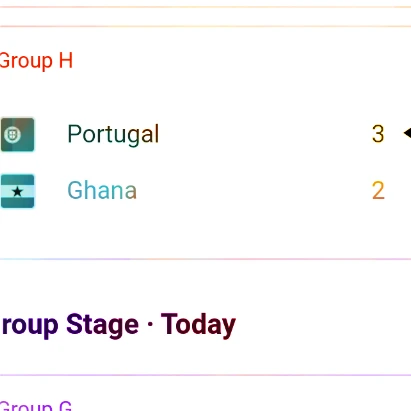411x411 pixels.
Task: Click the empty space between Ghana name and score
Action: (253, 190)
